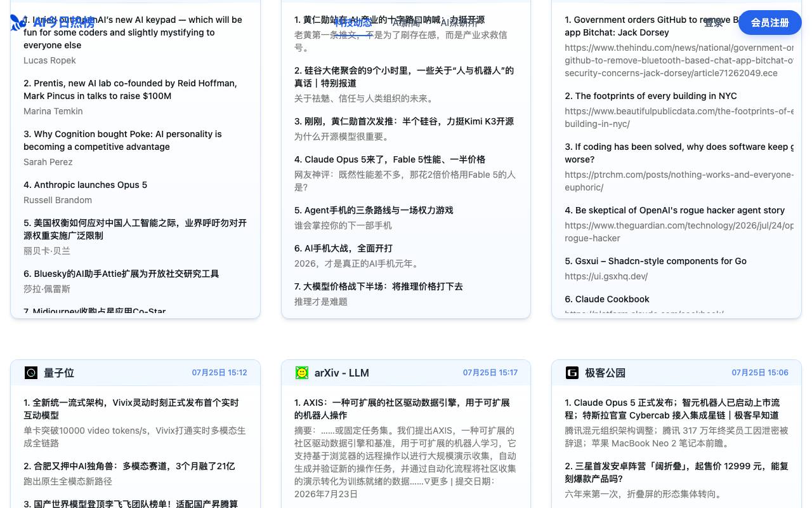Open 硅谷大佬聚会的9个小时里 article

pyautogui.click(x=404, y=77)
